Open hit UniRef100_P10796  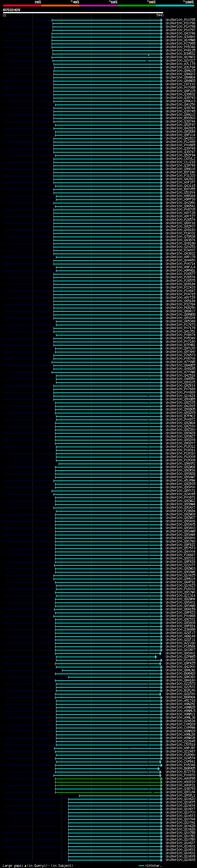180,23
